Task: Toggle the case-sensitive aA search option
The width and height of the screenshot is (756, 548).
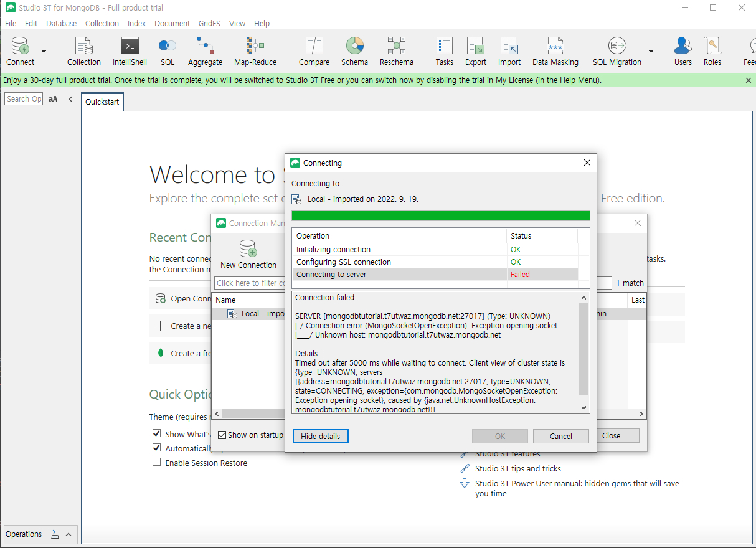Action: click(x=53, y=99)
